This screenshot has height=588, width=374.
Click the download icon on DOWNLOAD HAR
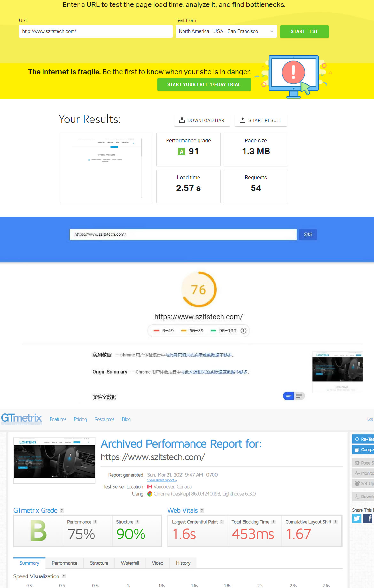tap(182, 120)
